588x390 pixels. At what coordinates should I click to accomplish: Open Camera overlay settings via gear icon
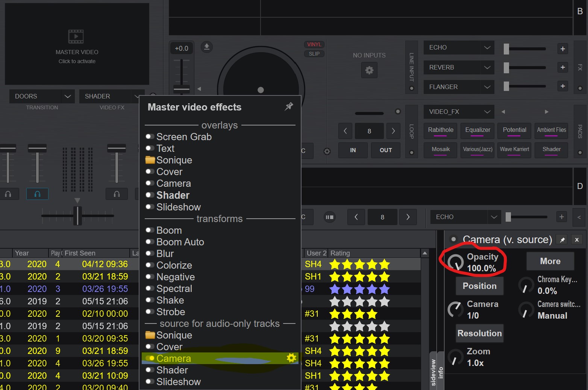click(x=291, y=358)
